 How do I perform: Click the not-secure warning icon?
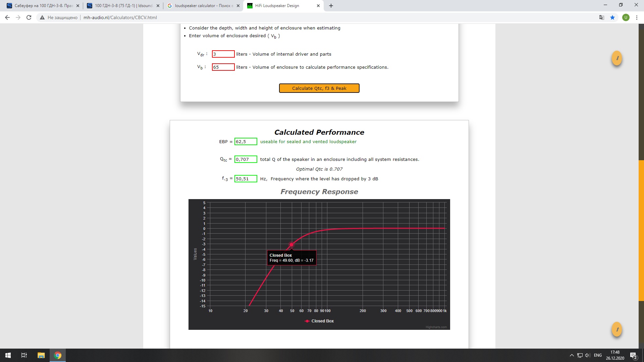[42, 17]
